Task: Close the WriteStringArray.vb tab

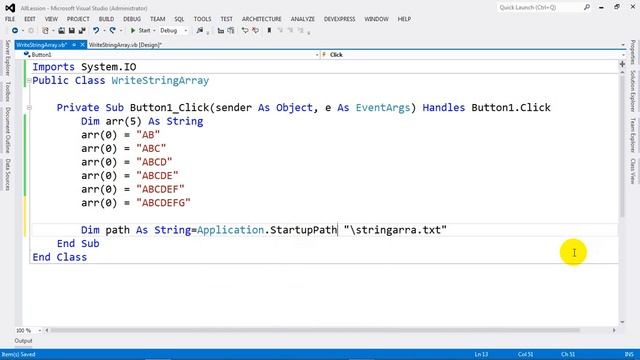Action: click(82, 45)
